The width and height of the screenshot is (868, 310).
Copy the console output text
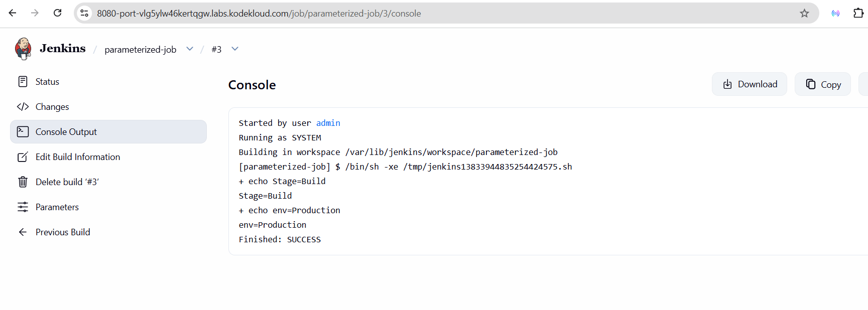(822, 84)
